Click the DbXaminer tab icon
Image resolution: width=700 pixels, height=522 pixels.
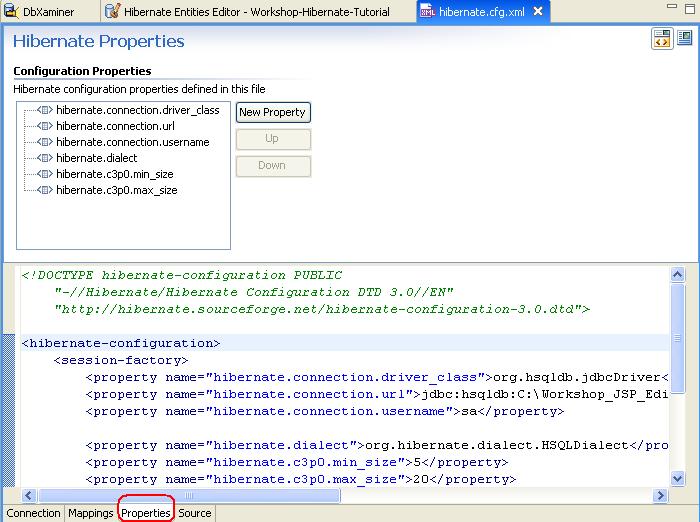coord(11,11)
